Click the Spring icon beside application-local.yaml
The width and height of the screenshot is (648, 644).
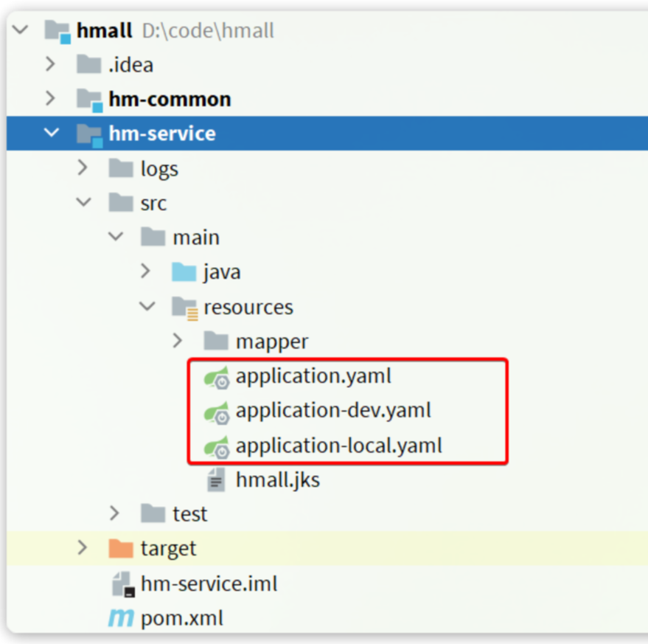tap(217, 446)
